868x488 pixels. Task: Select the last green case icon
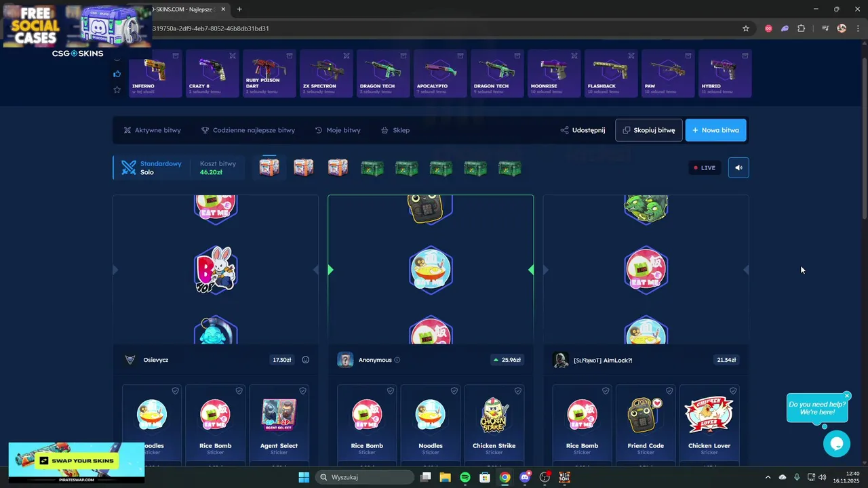[x=509, y=167]
